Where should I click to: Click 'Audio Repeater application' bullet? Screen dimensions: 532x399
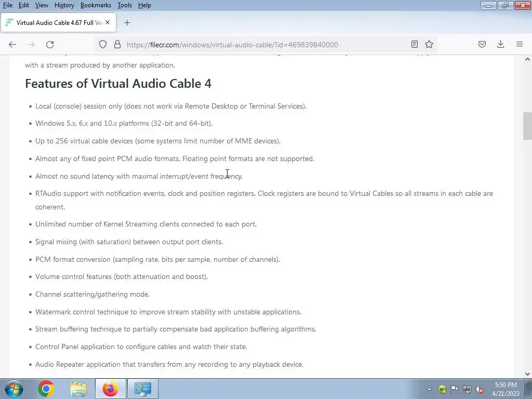coord(169,364)
